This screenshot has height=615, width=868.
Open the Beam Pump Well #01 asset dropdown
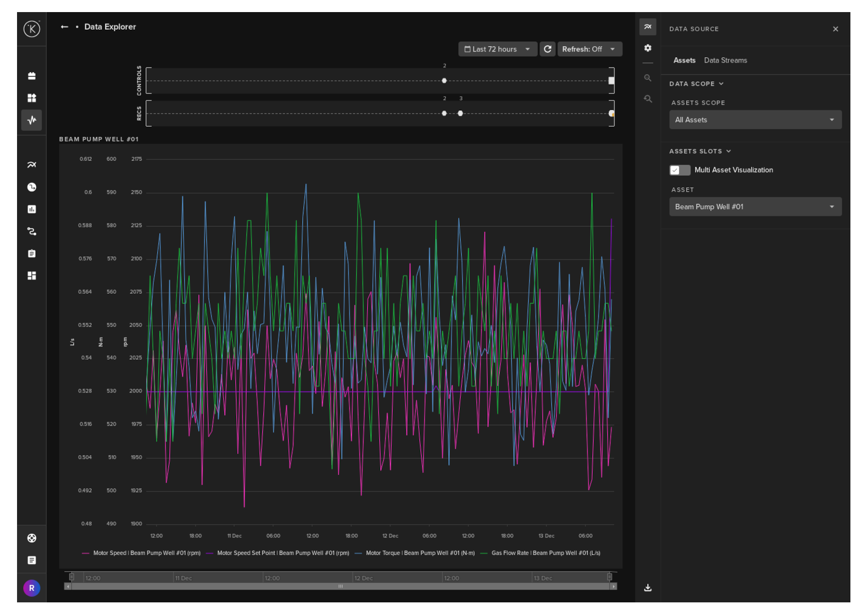(x=755, y=207)
